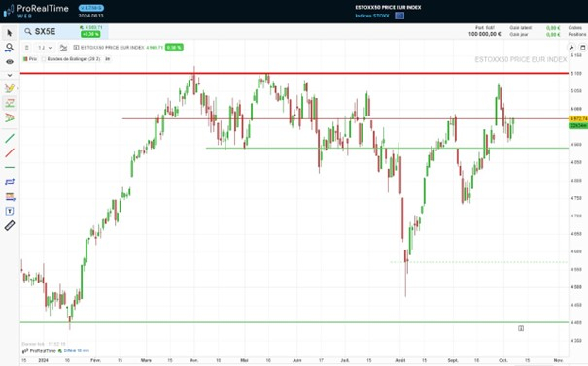Select the red diagonal line tool
Viewport: 588px width, 366px height.
[x=10, y=152]
